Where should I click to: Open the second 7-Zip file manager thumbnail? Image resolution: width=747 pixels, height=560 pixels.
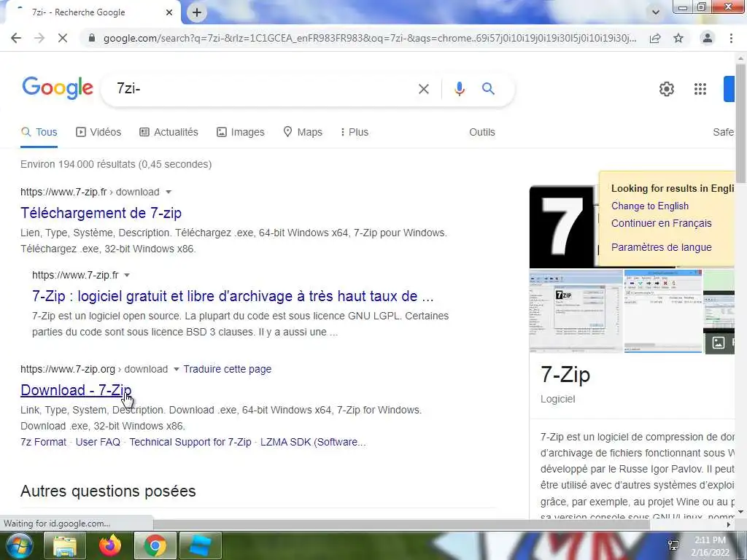point(662,311)
